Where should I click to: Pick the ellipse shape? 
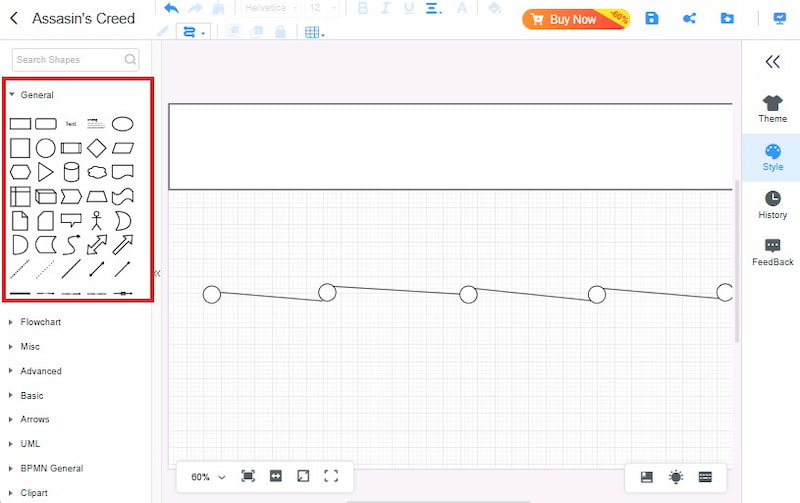point(122,124)
